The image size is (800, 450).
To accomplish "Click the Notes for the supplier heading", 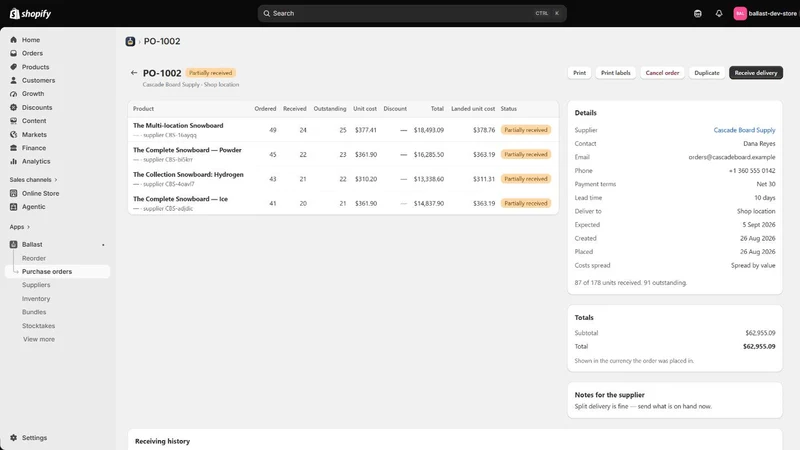I will click(x=609, y=395).
